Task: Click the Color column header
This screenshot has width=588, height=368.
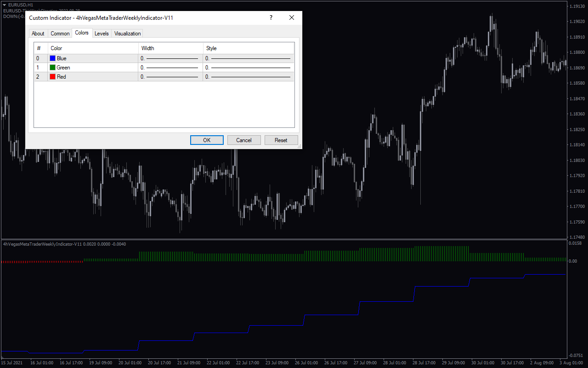Action: 93,48
